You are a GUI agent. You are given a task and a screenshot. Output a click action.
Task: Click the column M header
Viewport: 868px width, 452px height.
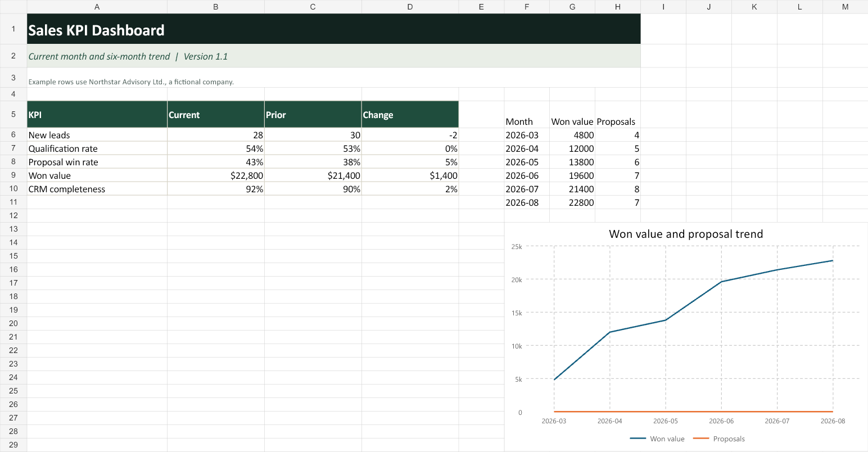846,7
